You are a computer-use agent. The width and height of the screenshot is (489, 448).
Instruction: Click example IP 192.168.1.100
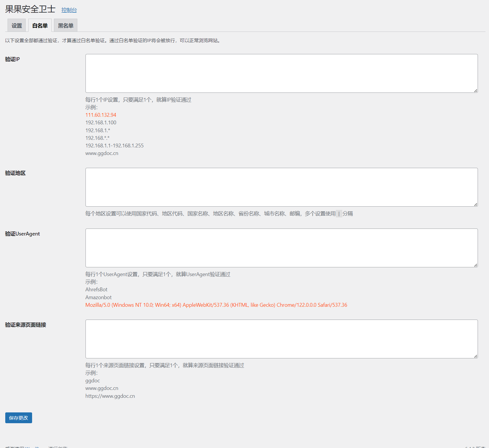[101, 123]
